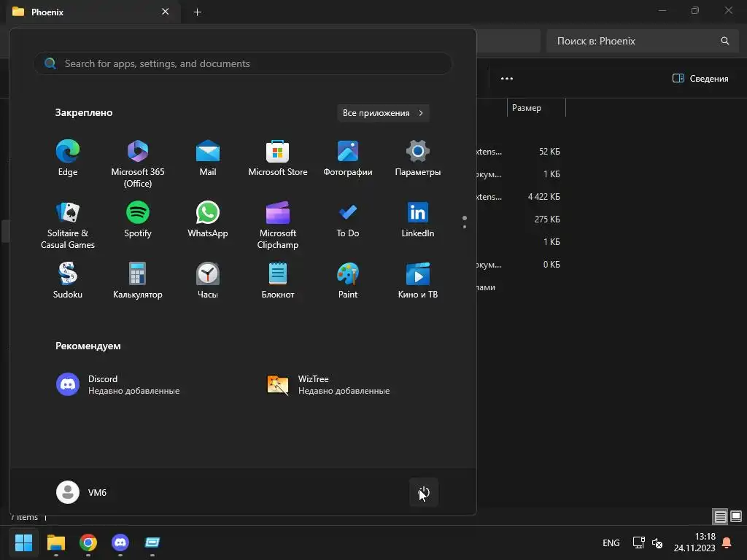This screenshot has height=560, width=747.
Task: Launch Solitaire & Casual Games
Action: click(68, 225)
